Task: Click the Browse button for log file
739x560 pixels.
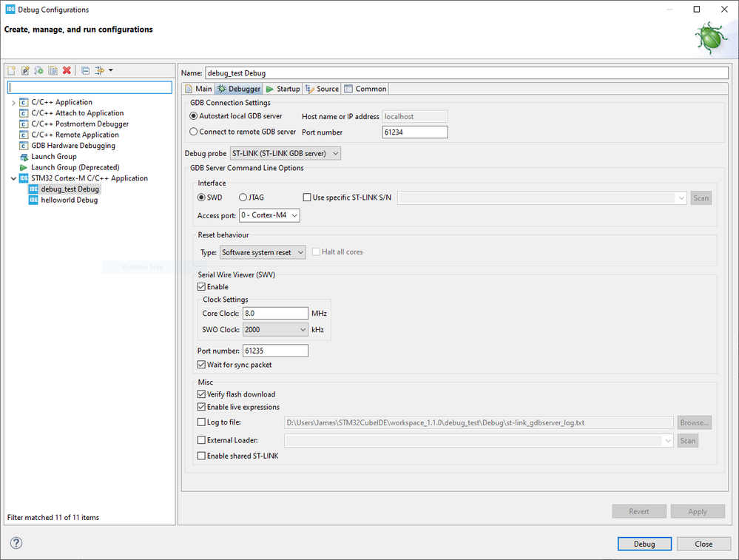Action: pyautogui.click(x=694, y=422)
